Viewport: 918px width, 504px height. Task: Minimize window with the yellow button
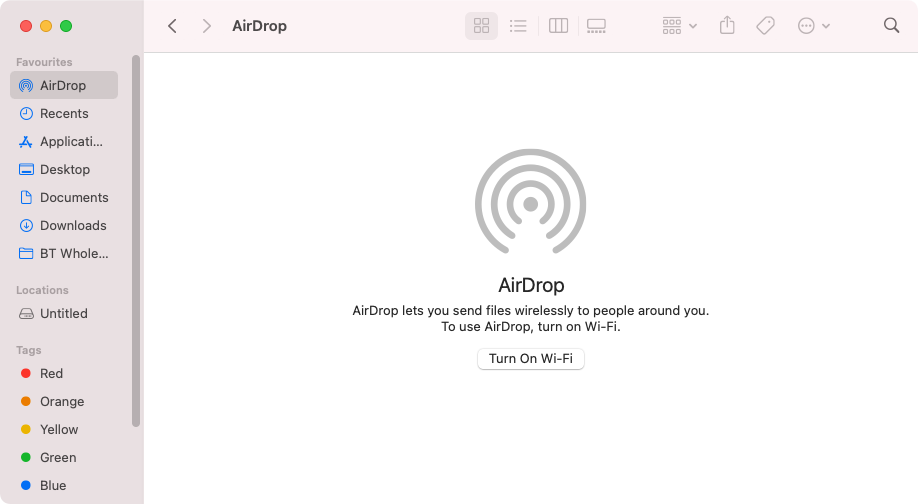(46, 26)
